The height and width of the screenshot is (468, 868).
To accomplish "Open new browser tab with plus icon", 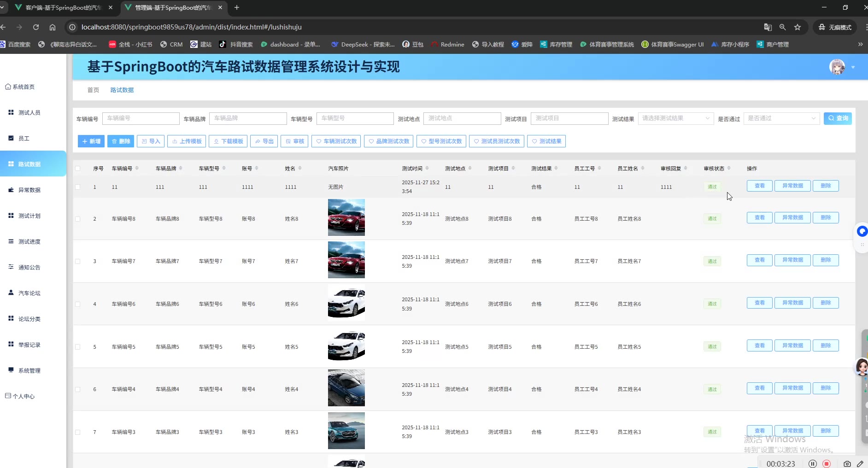I will 237,7.
